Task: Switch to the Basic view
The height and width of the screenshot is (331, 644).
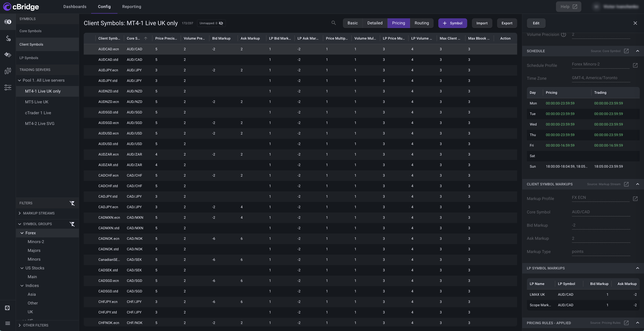Action: pyautogui.click(x=352, y=23)
